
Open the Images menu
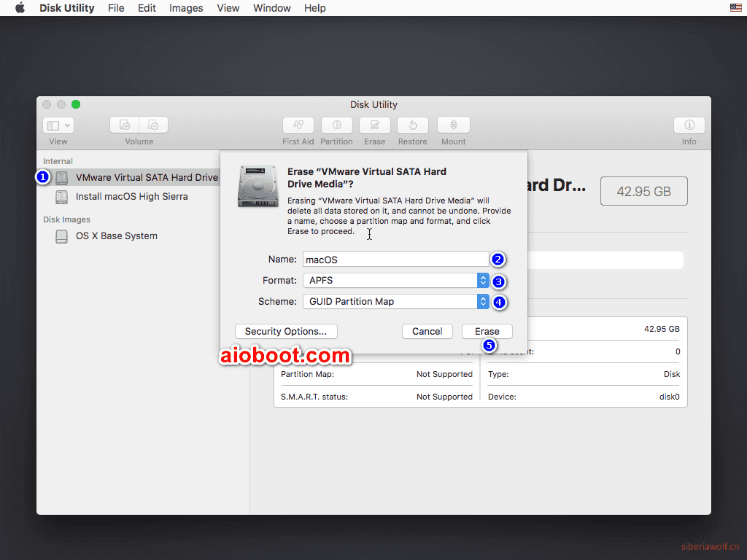186,8
